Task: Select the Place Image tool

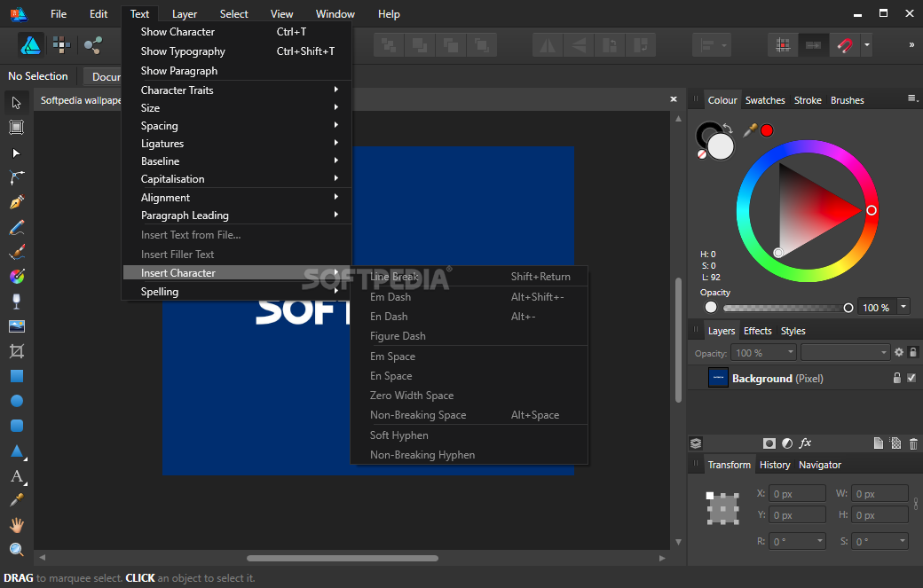Action: point(17,326)
